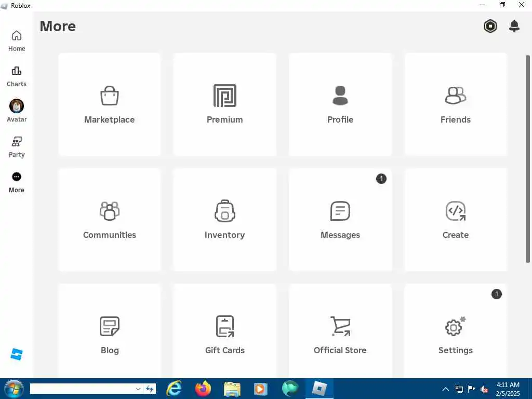Open the Messages tile
Screen dimensions: 532x399
click(x=340, y=220)
